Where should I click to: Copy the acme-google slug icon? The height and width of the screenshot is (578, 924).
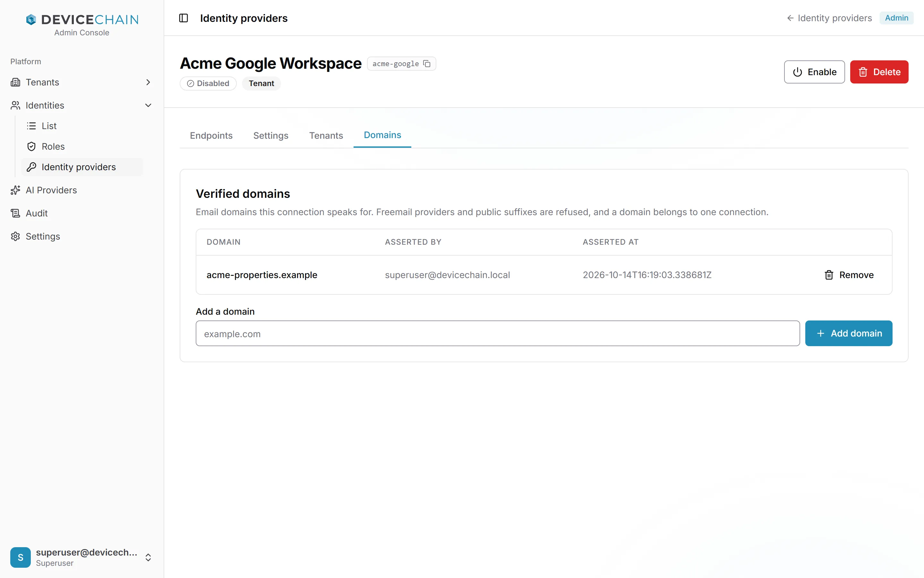(427, 64)
